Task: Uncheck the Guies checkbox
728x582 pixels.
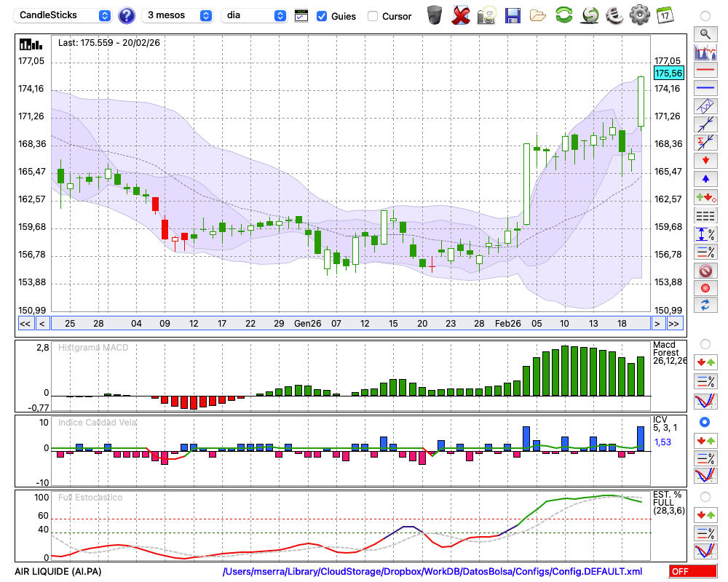Action: point(322,16)
